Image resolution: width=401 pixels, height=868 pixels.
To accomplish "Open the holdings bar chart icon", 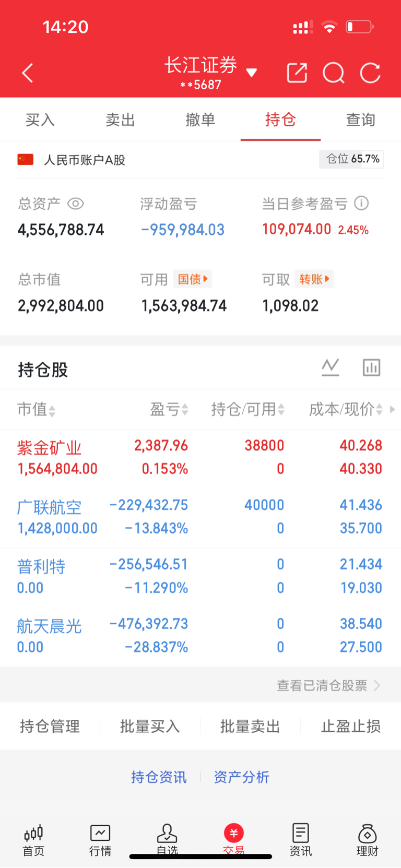I will click(372, 367).
